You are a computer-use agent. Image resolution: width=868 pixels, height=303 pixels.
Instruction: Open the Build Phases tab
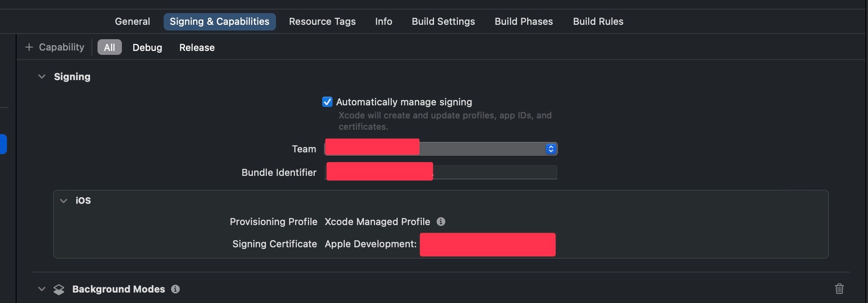(524, 21)
